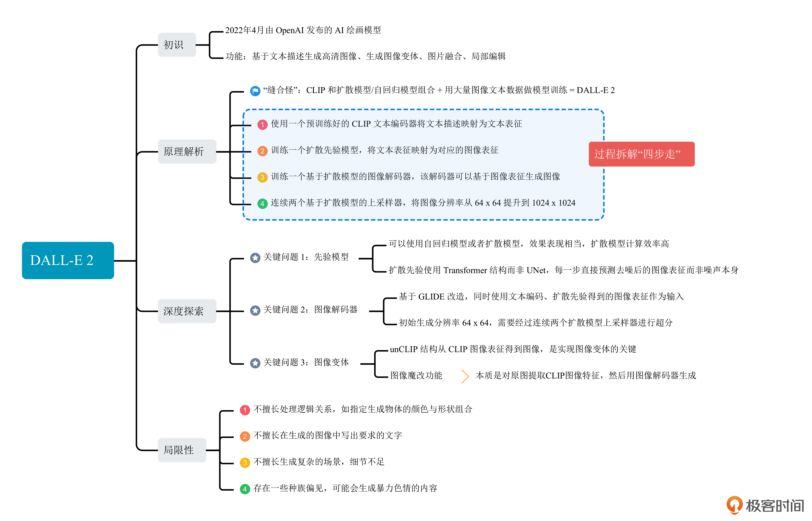Click star icon beside 关键问题 2

pyautogui.click(x=255, y=310)
